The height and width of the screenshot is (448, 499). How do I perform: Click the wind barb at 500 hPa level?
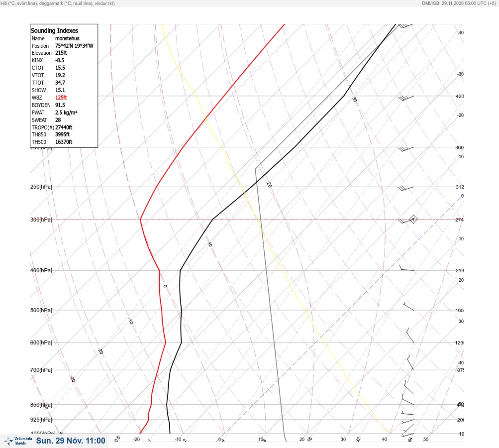coord(408,306)
